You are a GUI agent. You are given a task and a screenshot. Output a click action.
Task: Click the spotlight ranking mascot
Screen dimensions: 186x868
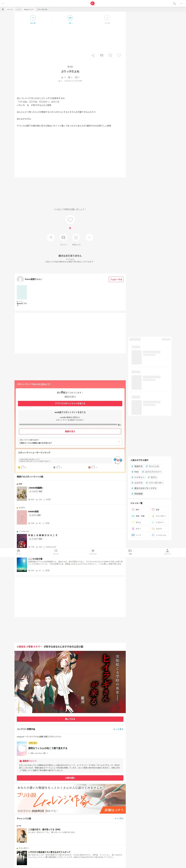[x=117, y=460]
